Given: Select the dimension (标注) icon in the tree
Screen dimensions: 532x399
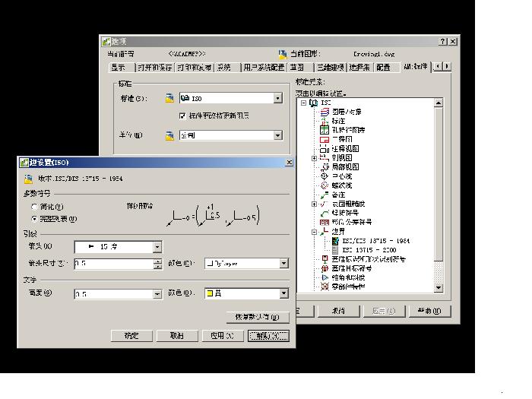Looking at the screenshot, I should (325, 121).
